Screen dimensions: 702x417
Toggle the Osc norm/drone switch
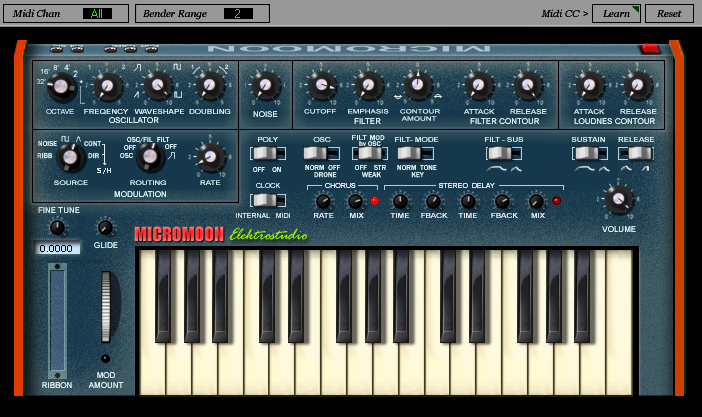pyautogui.click(x=321, y=154)
